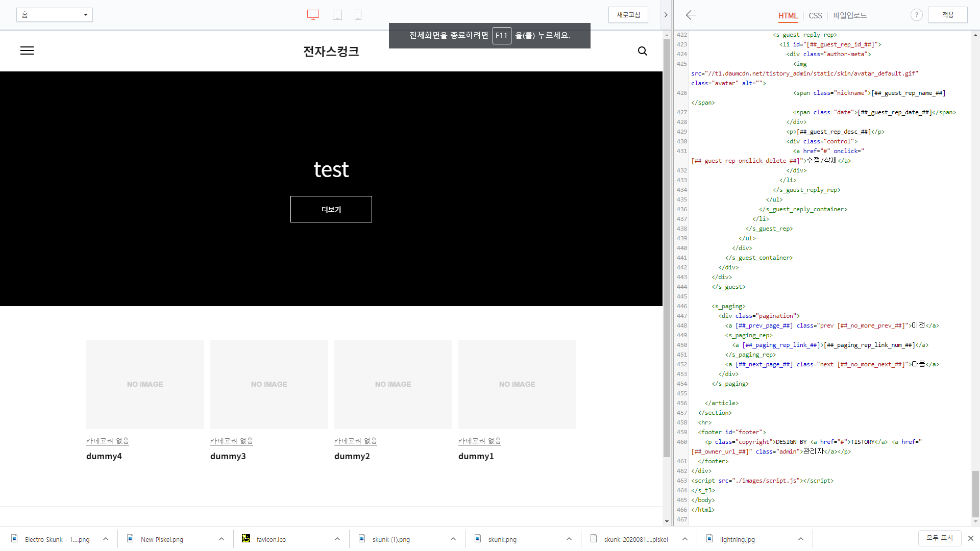Switch to tablet preview mode icon
This screenshot has height=551, width=980.
click(x=337, y=15)
